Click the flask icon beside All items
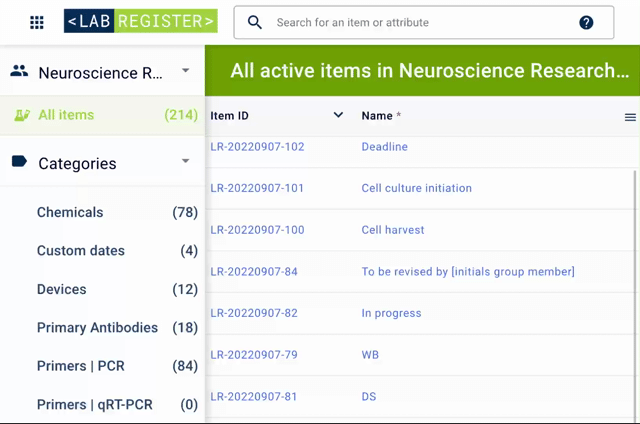Screen dimensions: 640x424 pos(22,115)
